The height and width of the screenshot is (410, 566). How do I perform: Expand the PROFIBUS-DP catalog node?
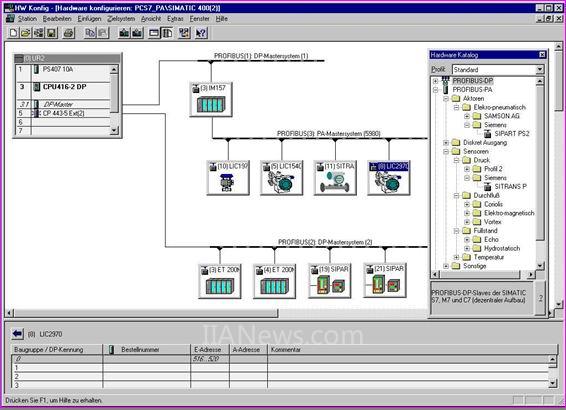click(436, 81)
